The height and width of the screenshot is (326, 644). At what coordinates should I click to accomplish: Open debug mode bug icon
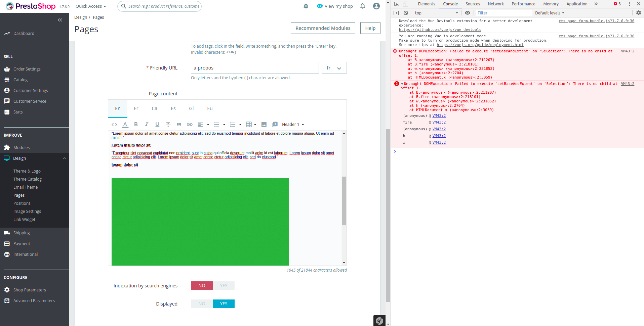306,6
